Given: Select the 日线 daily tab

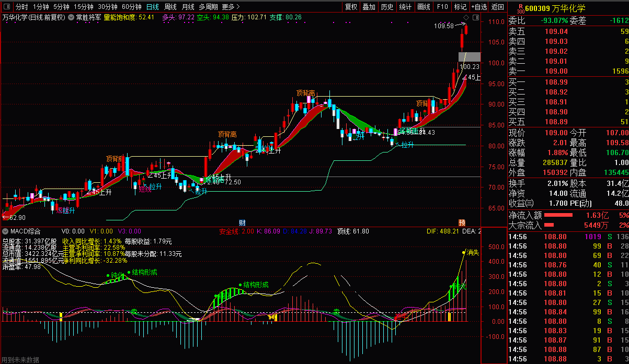Looking at the screenshot, I should [152, 7].
